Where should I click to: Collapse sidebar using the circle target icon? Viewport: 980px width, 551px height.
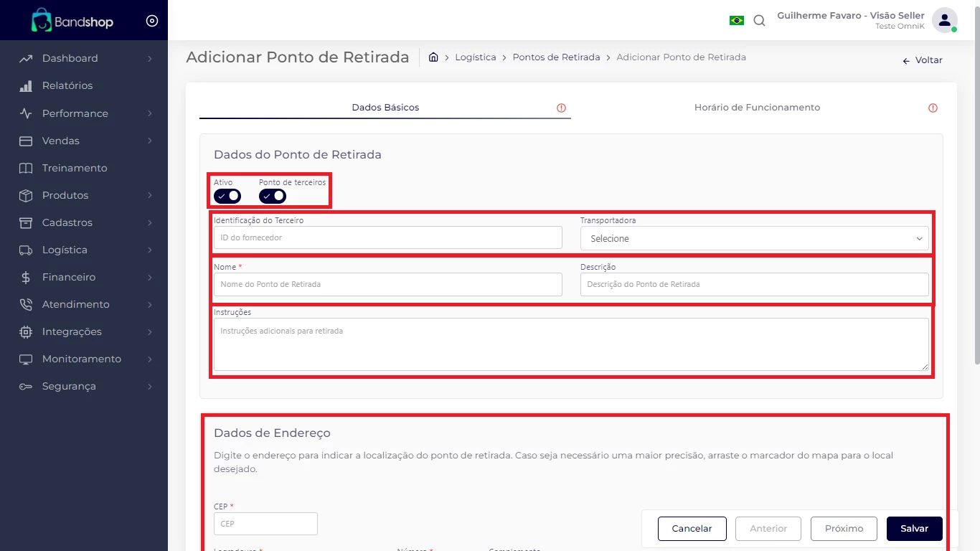click(152, 21)
